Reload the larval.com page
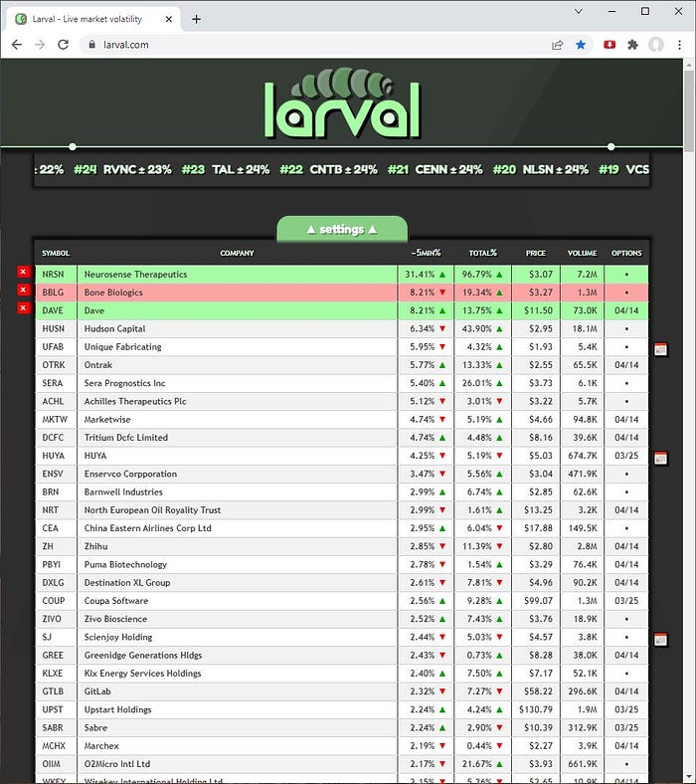 coord(63,45)
